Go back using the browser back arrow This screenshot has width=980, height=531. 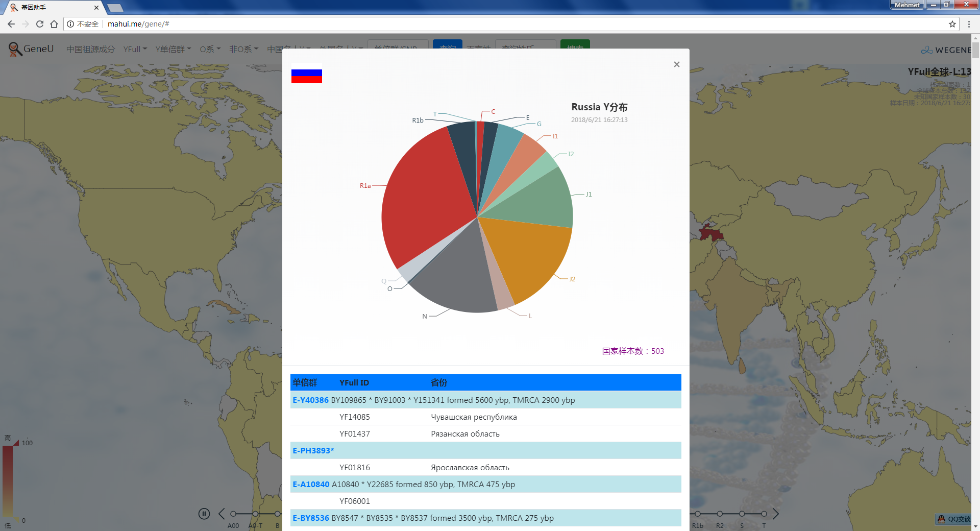coord(11,24)
